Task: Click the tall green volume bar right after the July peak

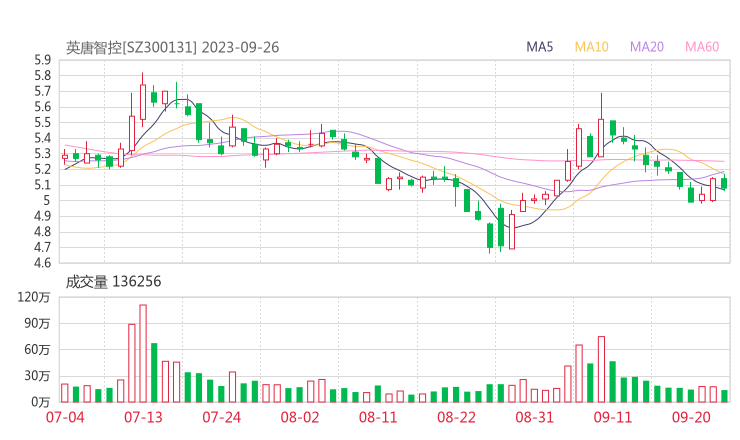Action: click(154, 373)
